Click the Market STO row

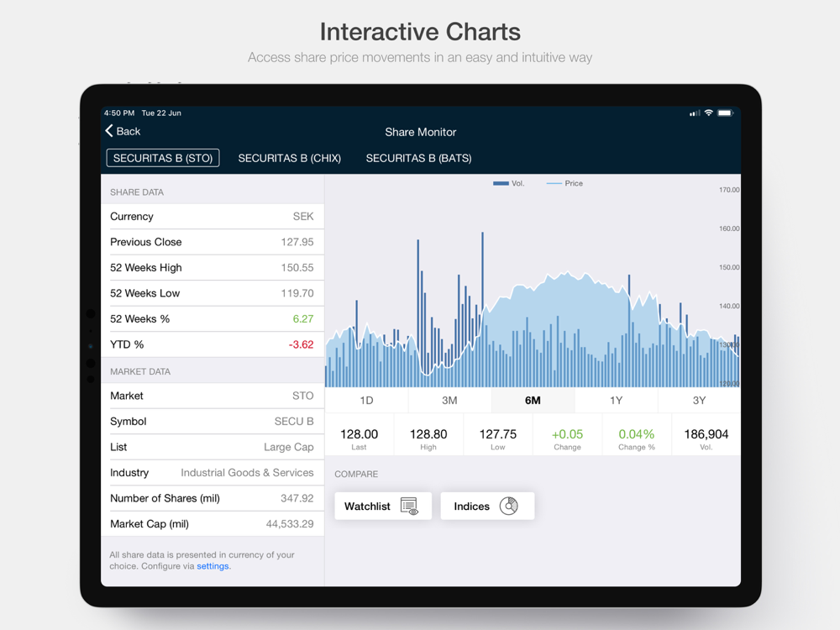[213, 396]
